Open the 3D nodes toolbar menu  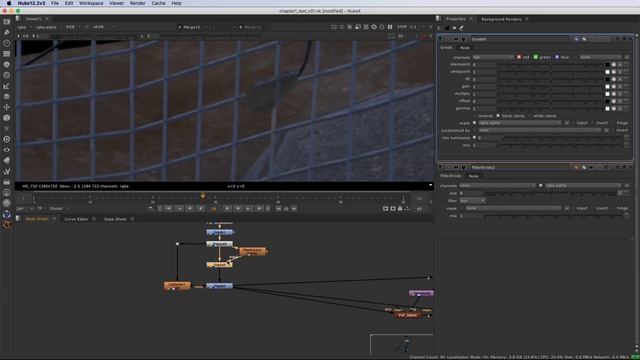7,118
